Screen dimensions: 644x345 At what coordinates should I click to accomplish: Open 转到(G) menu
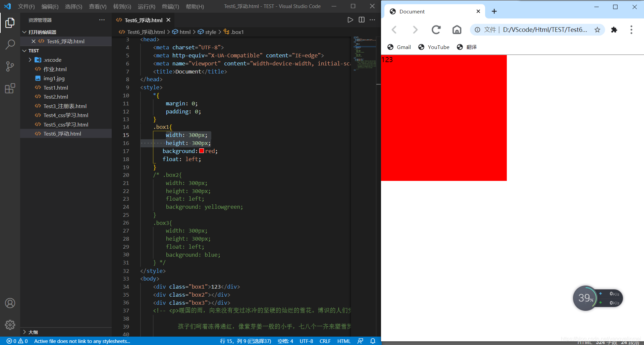point(122,6)
